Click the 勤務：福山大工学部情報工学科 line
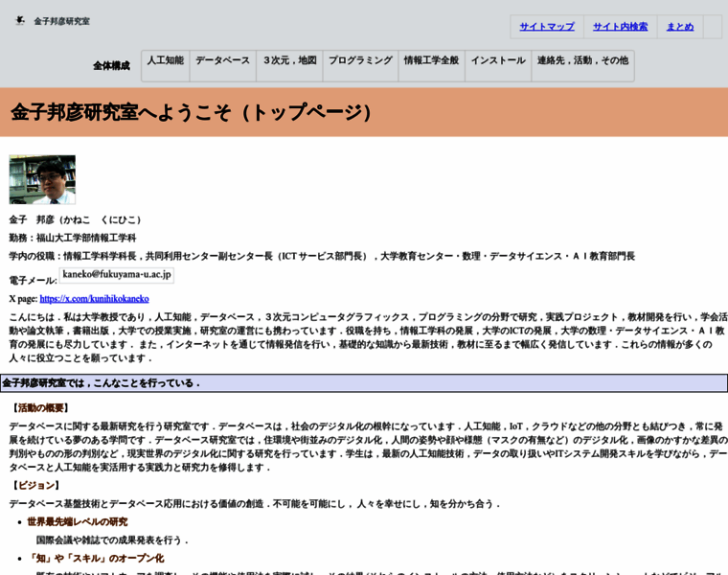 [73, 239]
